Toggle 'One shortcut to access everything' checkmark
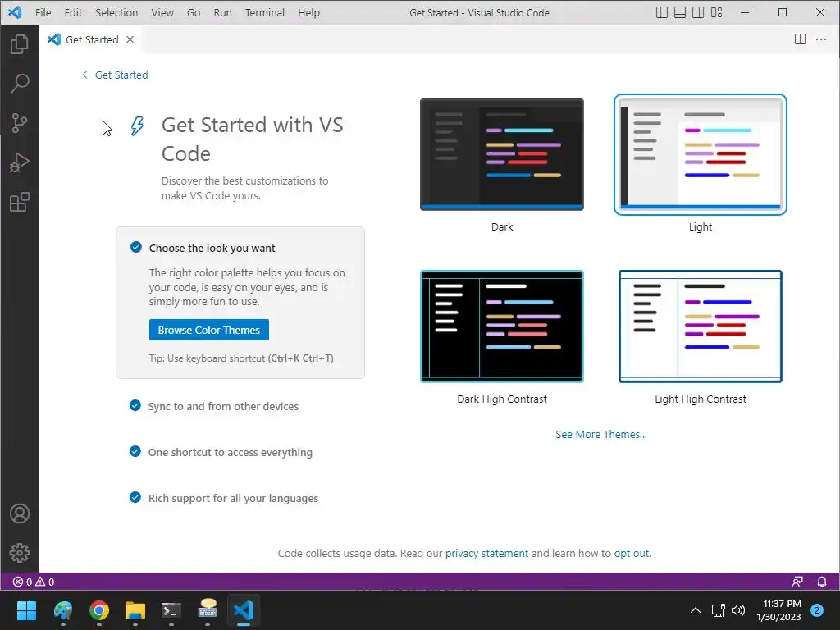The height and width of the screenshot is (630, 840). (135, 452)
